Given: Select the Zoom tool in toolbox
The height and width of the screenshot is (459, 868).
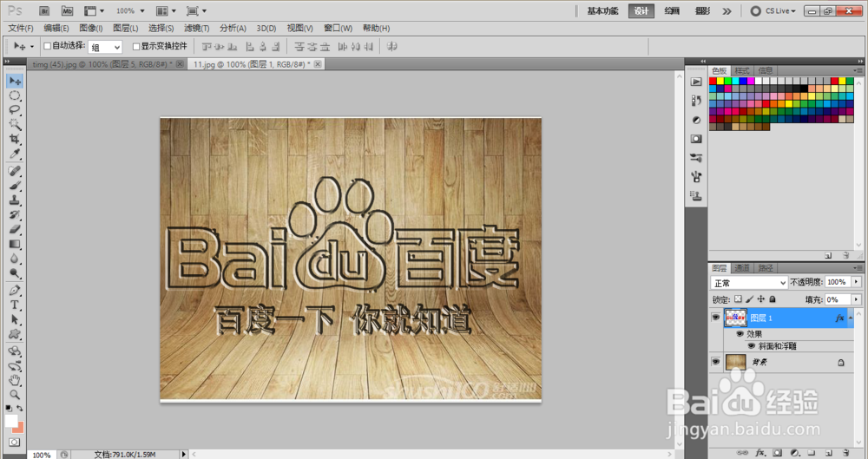Looking at the screenshot, I should 15,394.
